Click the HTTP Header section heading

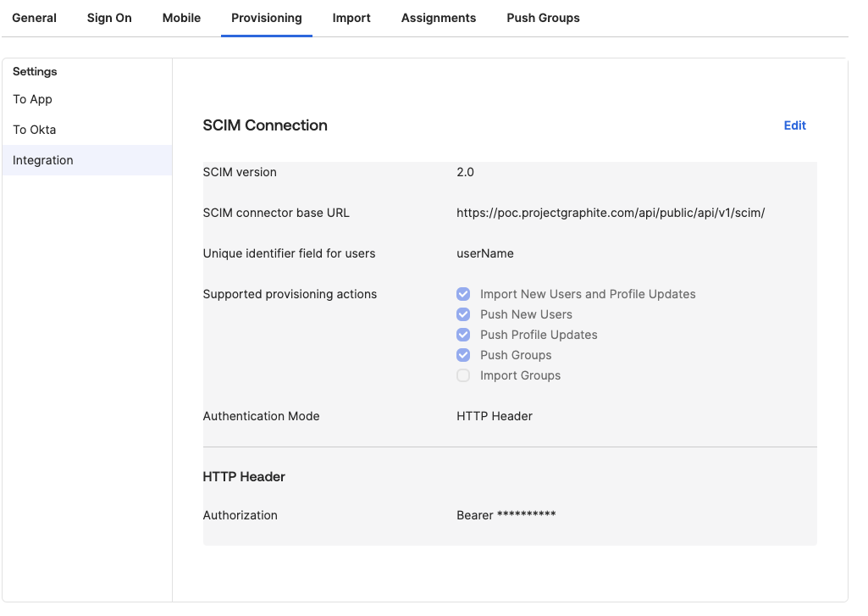click(x=244, y=477)
